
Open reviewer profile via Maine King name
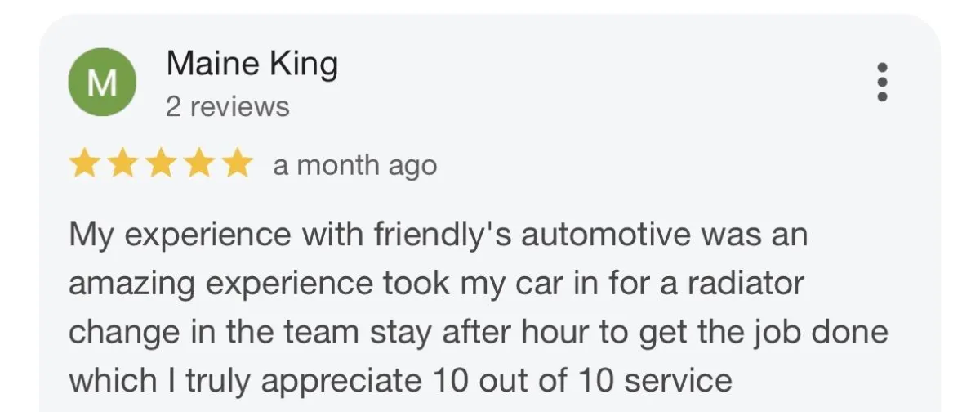point(252,64)
